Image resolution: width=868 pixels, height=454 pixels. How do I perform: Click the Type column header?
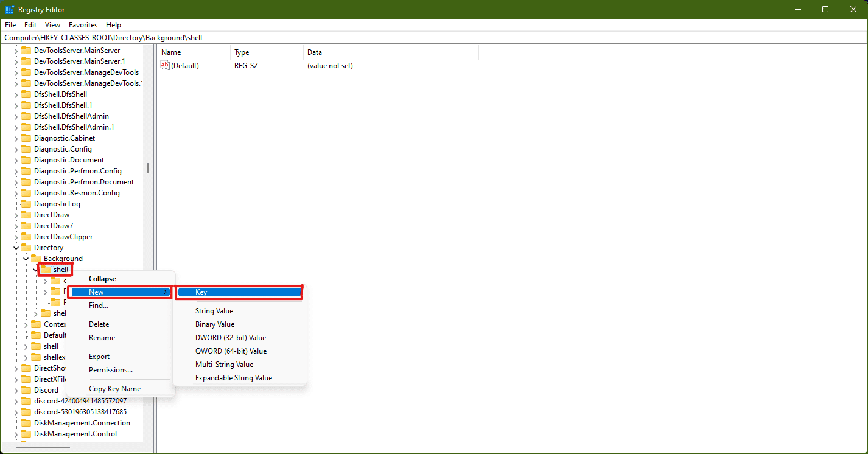coord(242,52)
